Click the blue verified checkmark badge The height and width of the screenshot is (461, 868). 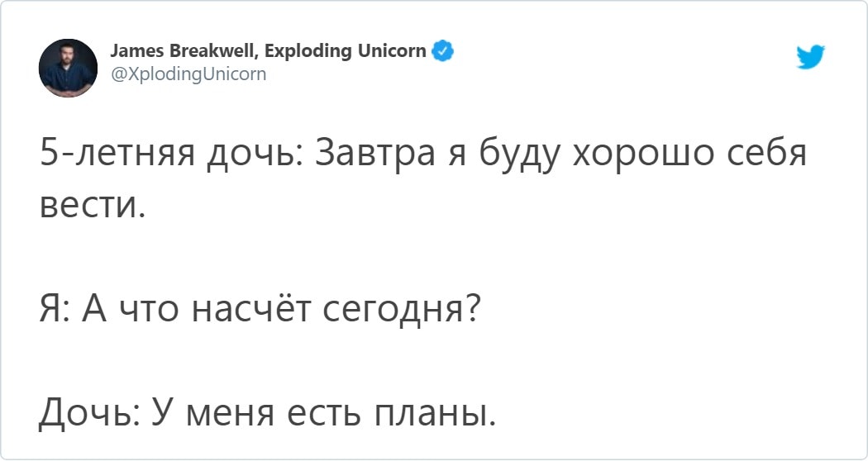pos(442,51)
